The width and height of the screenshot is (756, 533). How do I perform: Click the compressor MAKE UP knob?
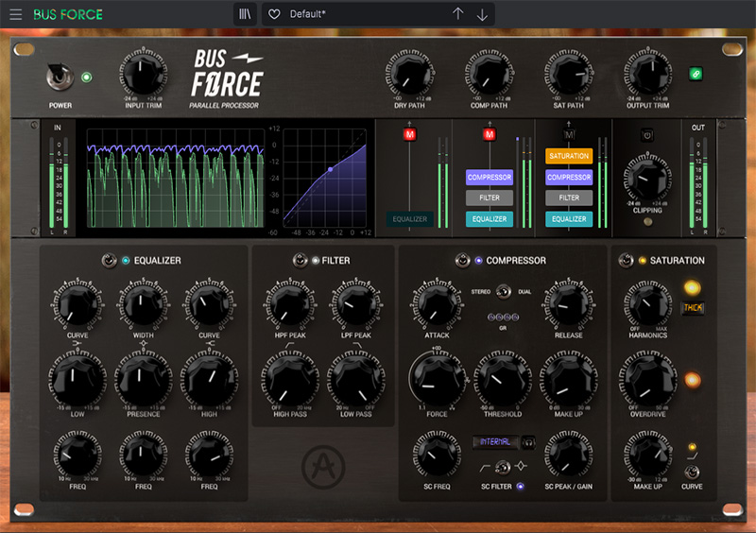(x=569, y=380)
